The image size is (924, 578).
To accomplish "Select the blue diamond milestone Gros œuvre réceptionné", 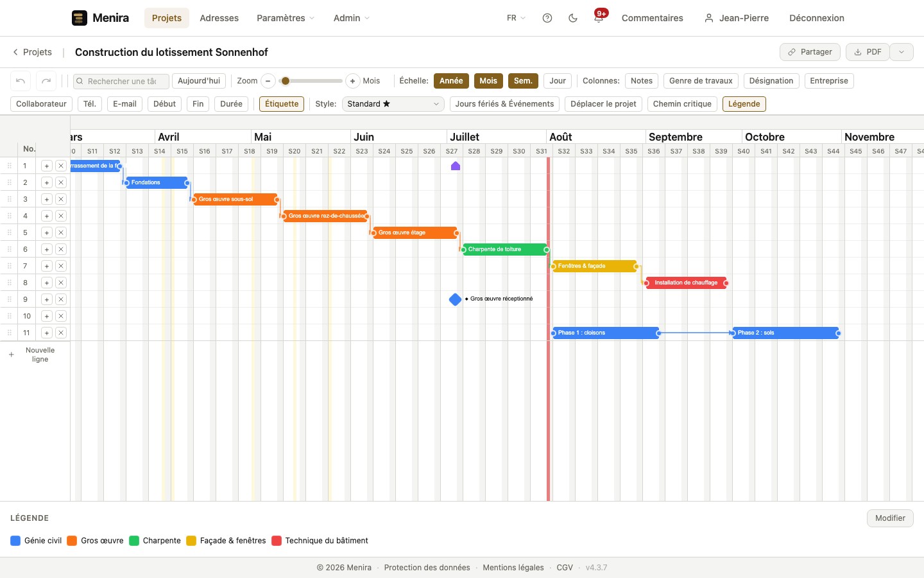I will tap(456, 299).
